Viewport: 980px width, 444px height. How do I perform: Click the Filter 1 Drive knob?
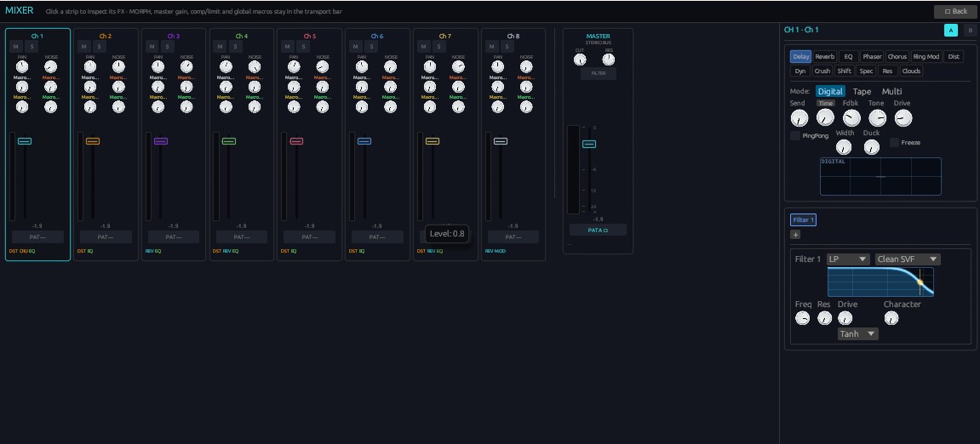(845, 318)
